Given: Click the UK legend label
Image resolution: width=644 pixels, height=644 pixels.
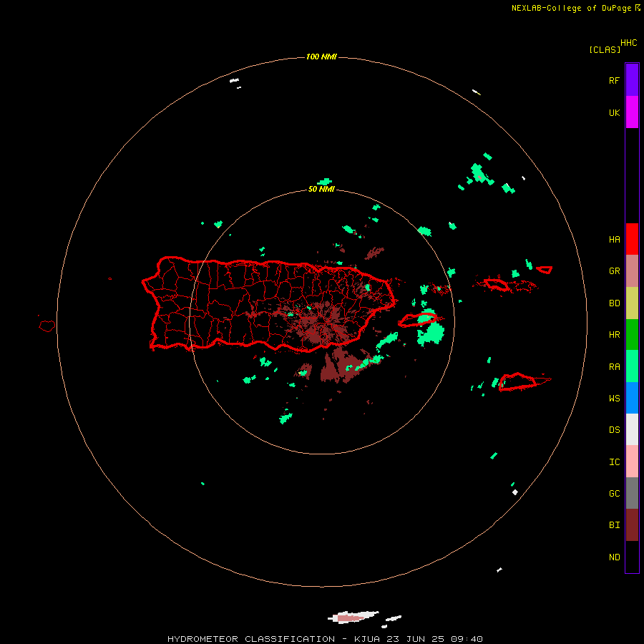Looking at the screenshot, I should 614,112.
